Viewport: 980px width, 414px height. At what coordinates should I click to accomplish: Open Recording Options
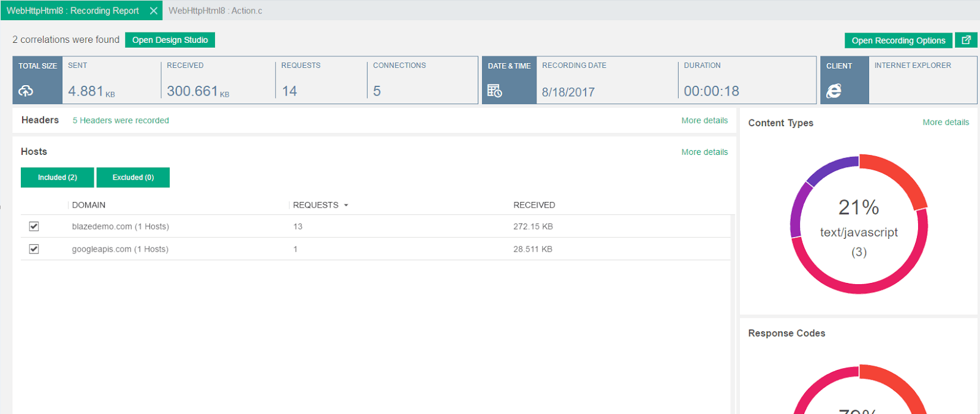(899, 40)
